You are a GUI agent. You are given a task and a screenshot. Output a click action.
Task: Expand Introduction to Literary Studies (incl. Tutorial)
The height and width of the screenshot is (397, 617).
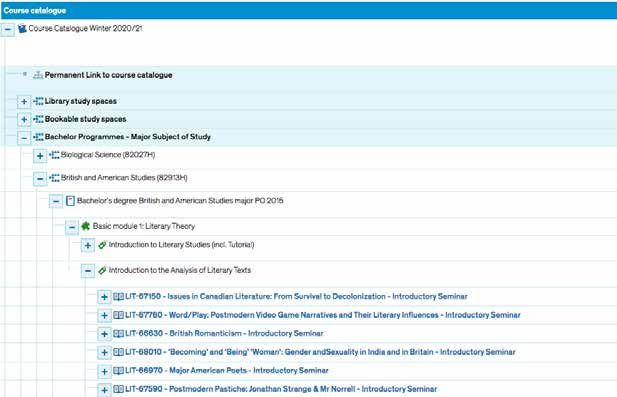(88, 246)
